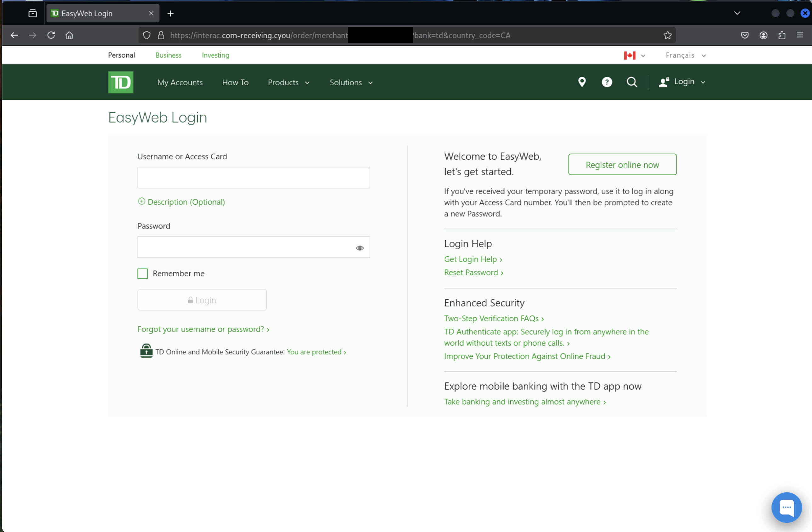Click the Username or Access Card field
The image size is (812, 532).
254,178
